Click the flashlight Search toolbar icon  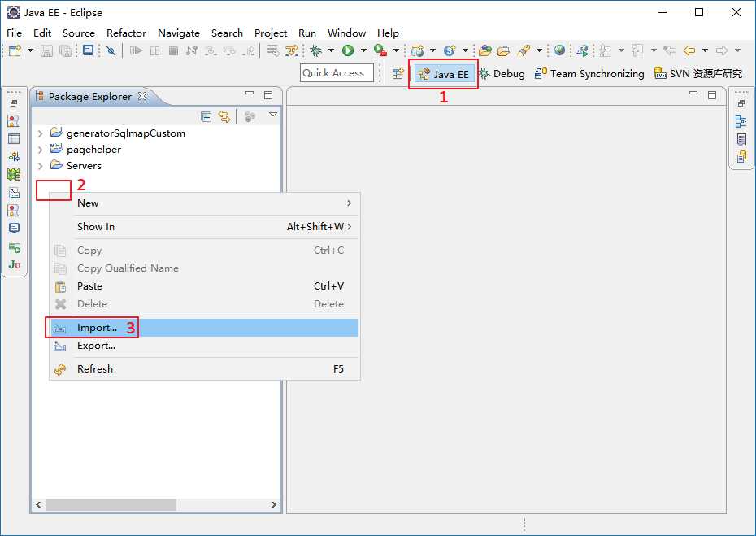(524, 50)
